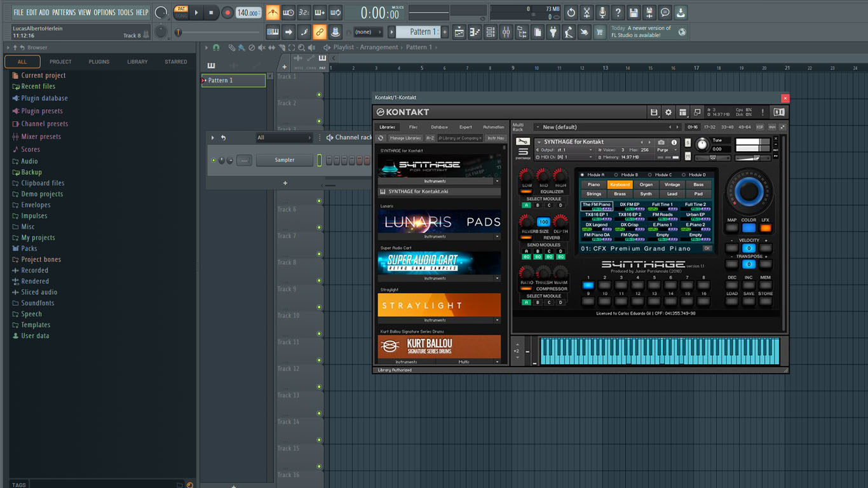Image resolution: width=868 pixels, height=488 pixels.
Task: Open the MIDI Ch dropdown
Action: point(565,157)
